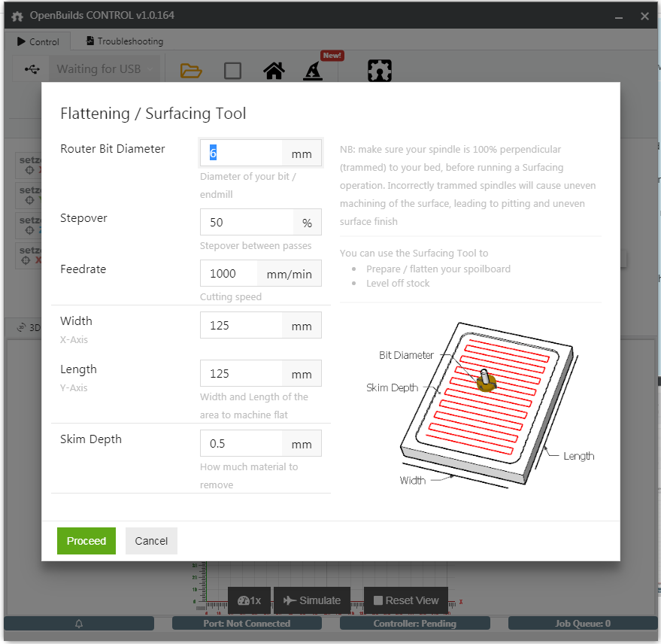Viewport: 661px width, 644px height.
Task: Select the Control tab
Action: [38, 41]
